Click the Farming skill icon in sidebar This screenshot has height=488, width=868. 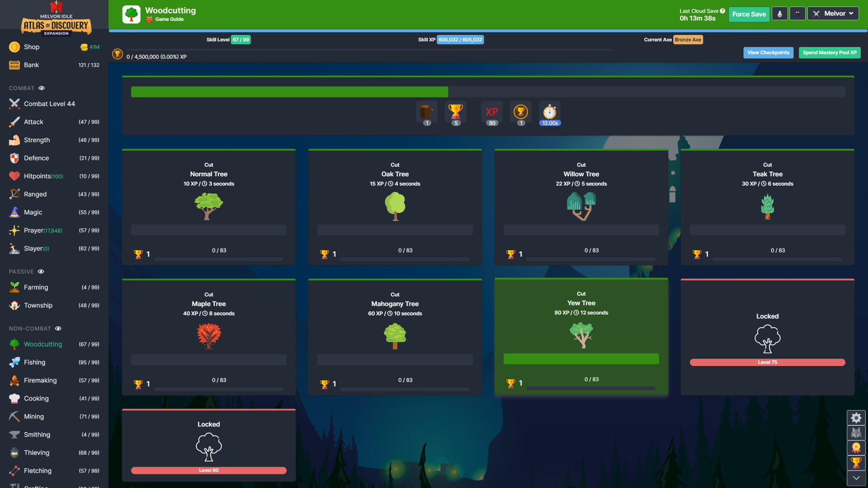(x=13, y=287)
